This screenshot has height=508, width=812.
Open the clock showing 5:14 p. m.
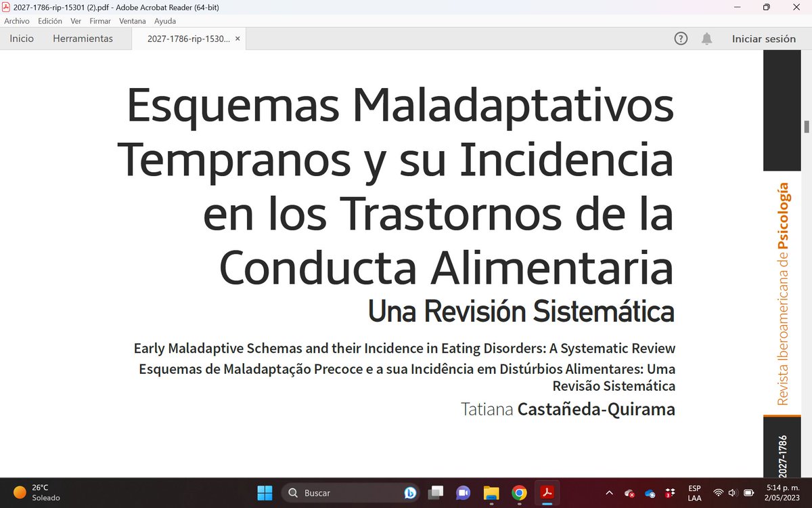(782, 492)
